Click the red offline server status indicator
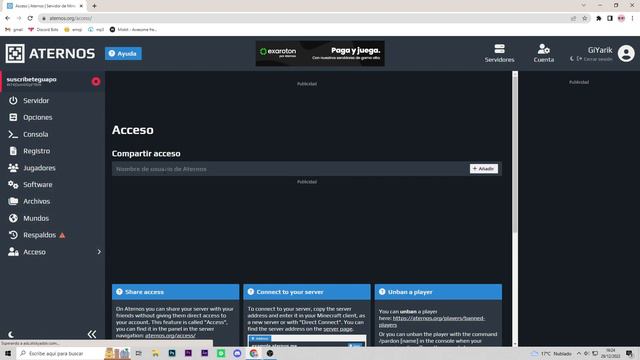Screen dimensions: 640x360 coord(96,82)
